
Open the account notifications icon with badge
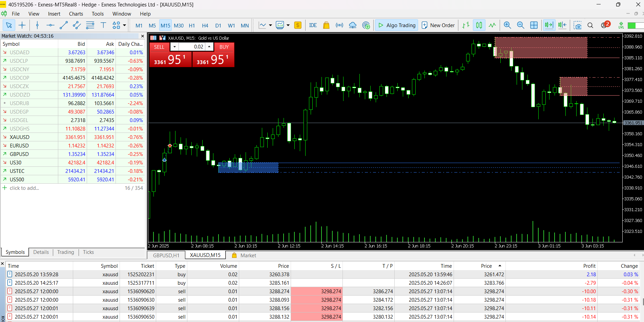(605, 25)
